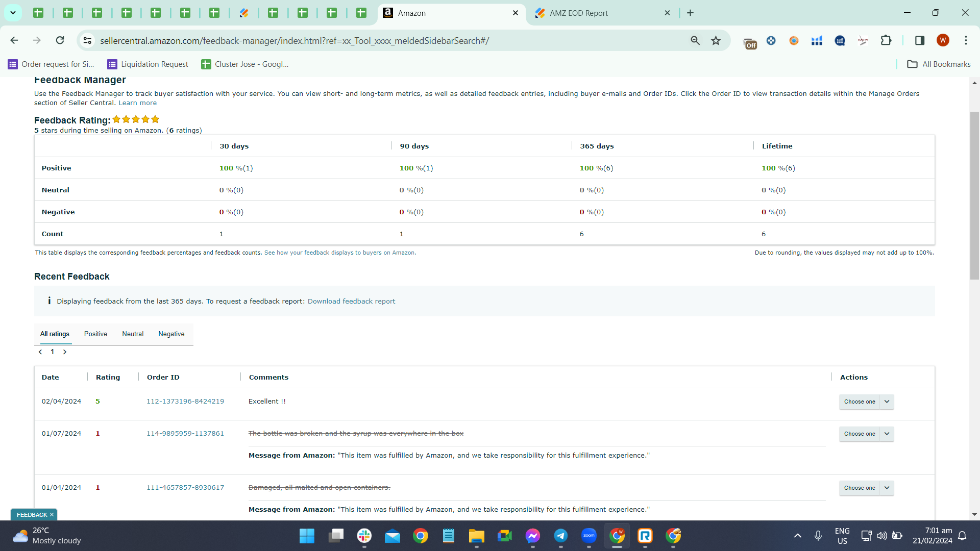
Task: Open the Windows Start menu
Action: pyautogui.click(x=307, y=536)
